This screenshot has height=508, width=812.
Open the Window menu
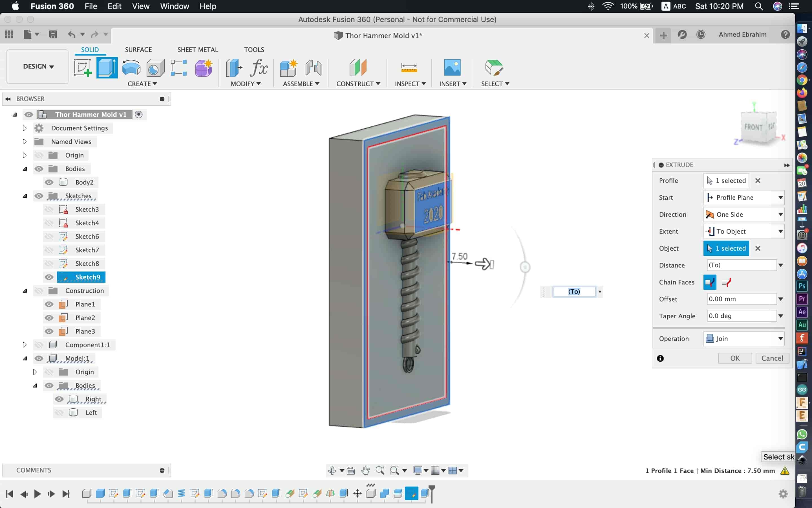pos(175,6)
